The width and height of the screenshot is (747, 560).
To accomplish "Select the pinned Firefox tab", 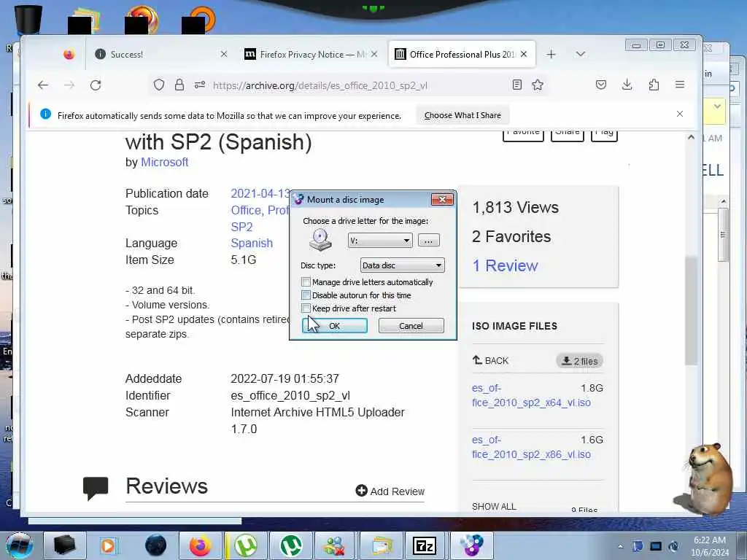I will [69, 54].
